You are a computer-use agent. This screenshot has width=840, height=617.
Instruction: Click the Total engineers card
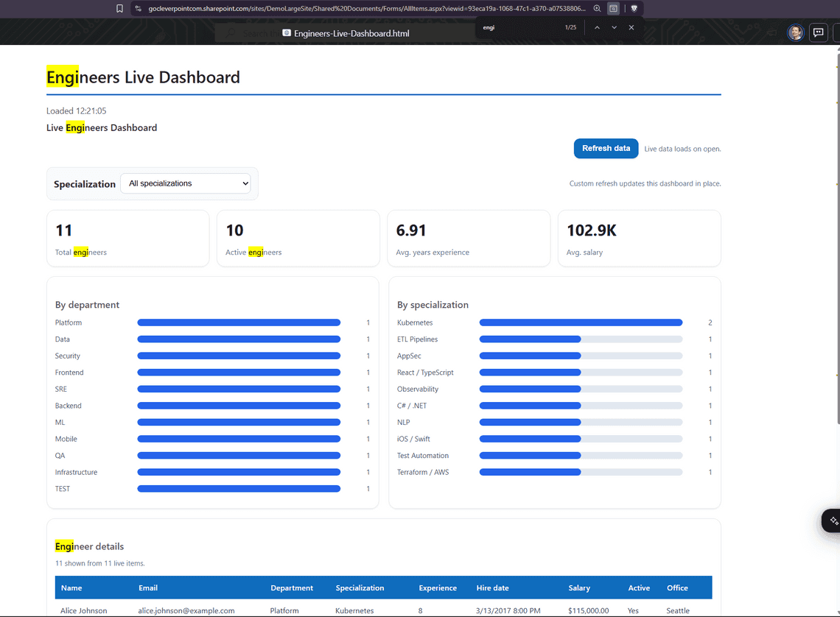point(128,238)
